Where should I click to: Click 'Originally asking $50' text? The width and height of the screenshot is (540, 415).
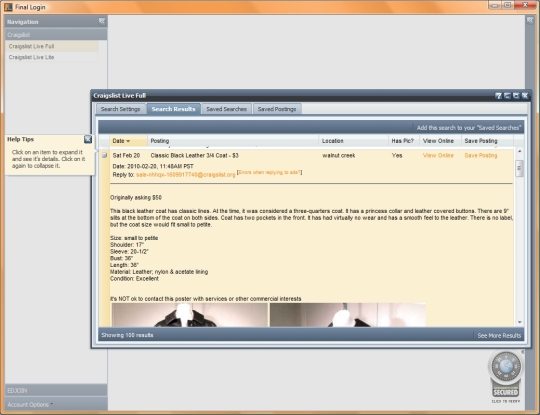click(x=136, y=198)
